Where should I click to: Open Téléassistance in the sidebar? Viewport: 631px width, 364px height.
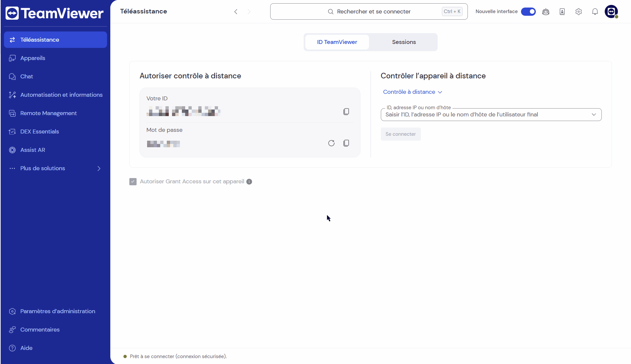tap(55, 40)
